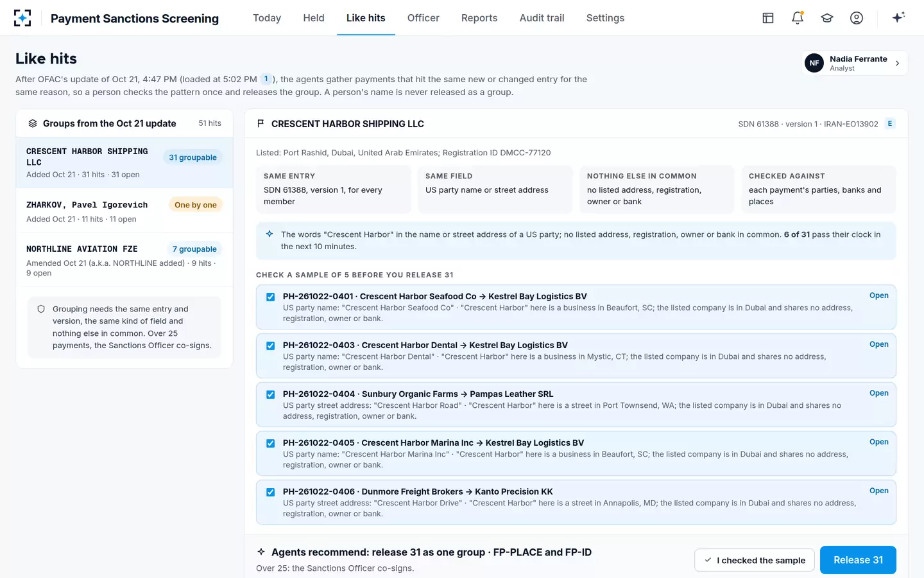Switch to the Today tab
924x578 pixels.
tap(267, 18)
